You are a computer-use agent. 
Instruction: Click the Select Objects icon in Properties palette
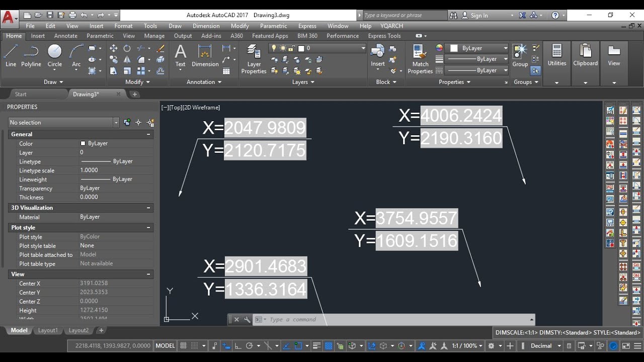(138, 122)
